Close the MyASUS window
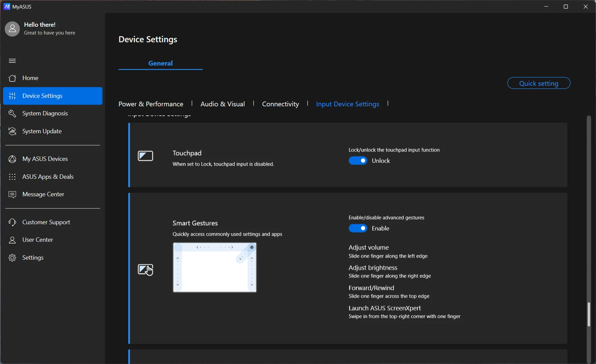Image resolution: width=596 pixels, height=364 pixels. (585, 7)
